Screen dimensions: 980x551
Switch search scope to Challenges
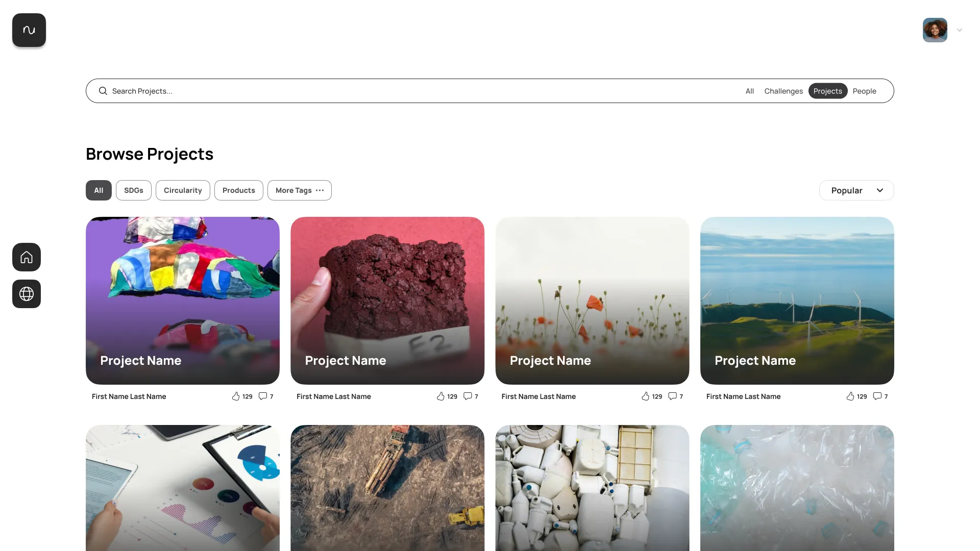[x=783, y=91]
